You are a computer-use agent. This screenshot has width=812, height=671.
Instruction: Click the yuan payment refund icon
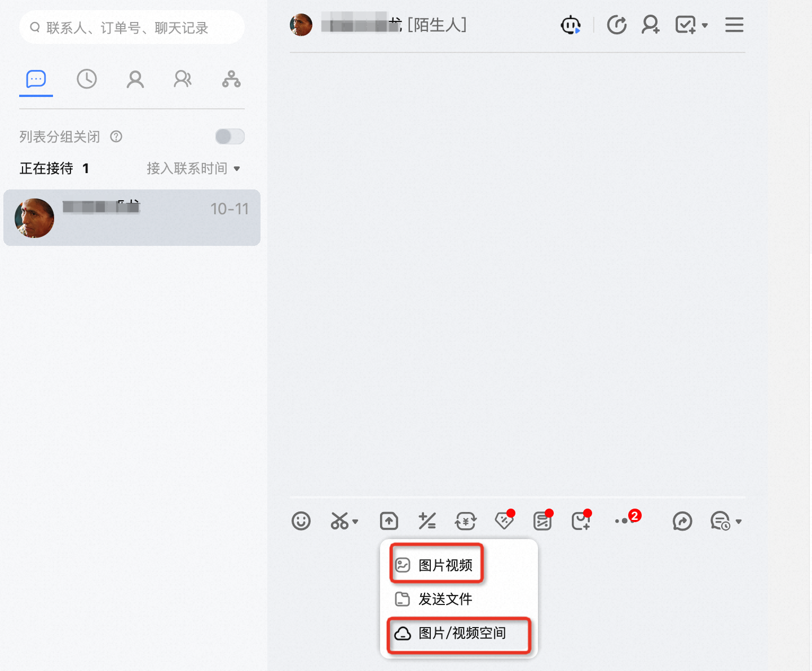click(466, 521)
